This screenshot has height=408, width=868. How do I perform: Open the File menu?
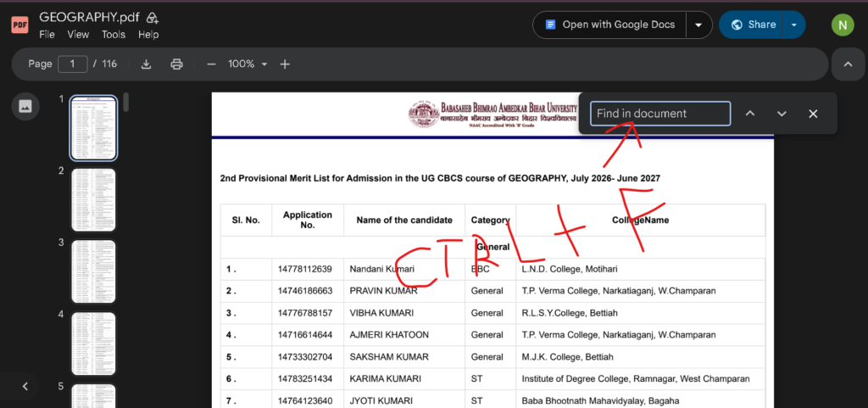[47, 34]
